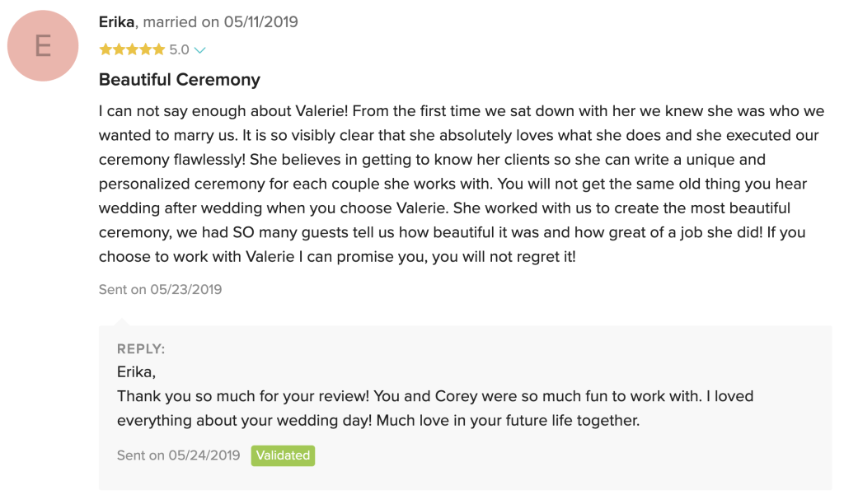Click the "Sent on 05/24/2019" reply timestamp
Viewport: 844px width, 504px height.
[x=178, y=455]
